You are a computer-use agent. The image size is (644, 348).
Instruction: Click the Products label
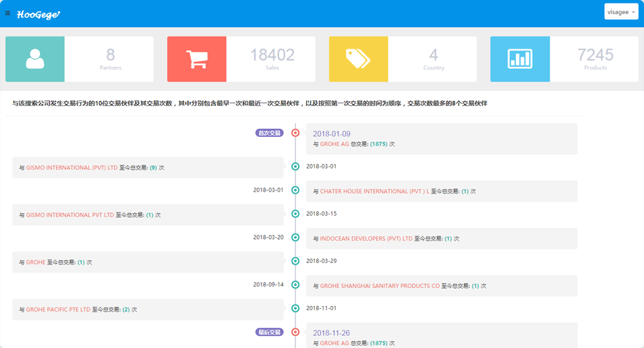click(x=595, y=68)
